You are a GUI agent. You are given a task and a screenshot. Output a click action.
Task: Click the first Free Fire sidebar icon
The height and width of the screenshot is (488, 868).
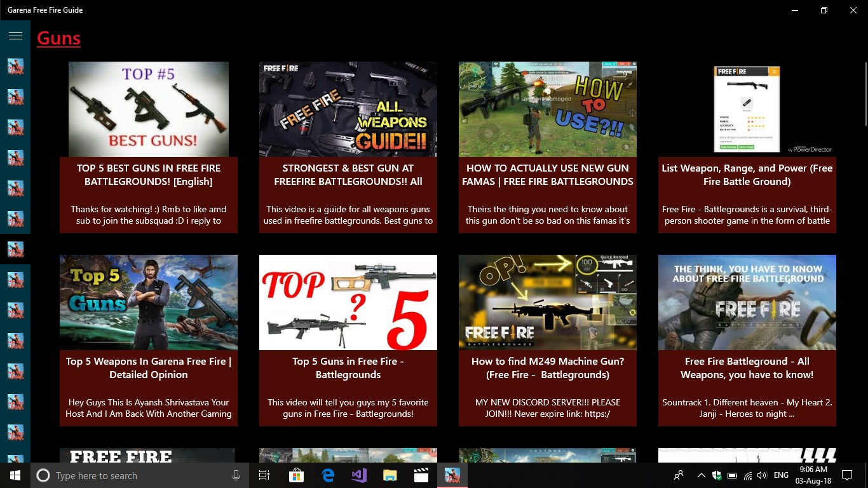pyautogui.click(x=15, y=66)
